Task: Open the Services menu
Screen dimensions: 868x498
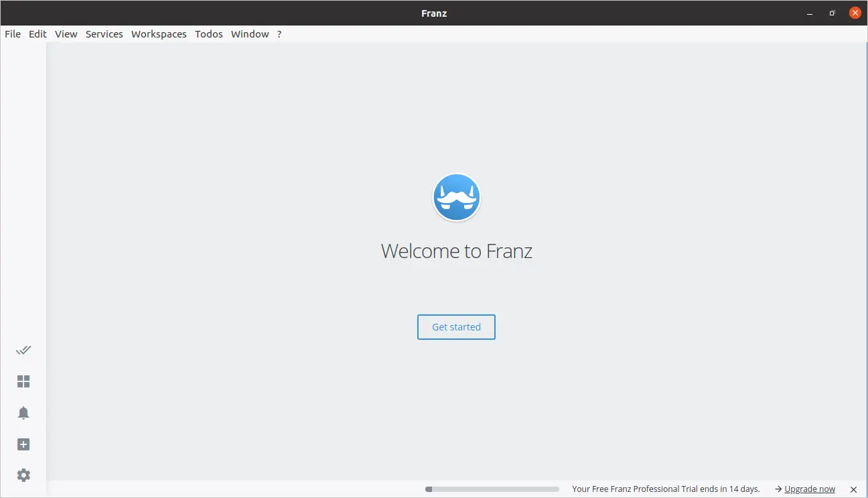Action: pyautogui.click(x=104, y=34)
